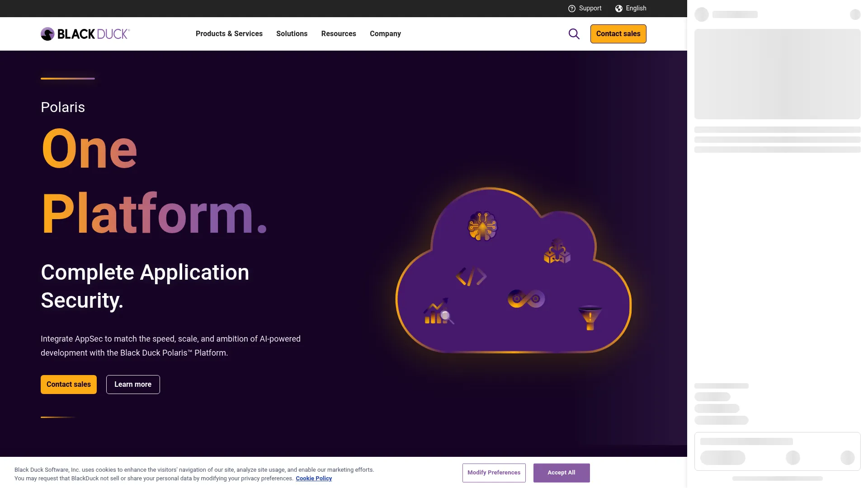Click the chart analytics icon in cloud
Viewport: 868px width, 488px height.
tap(439, 311)
